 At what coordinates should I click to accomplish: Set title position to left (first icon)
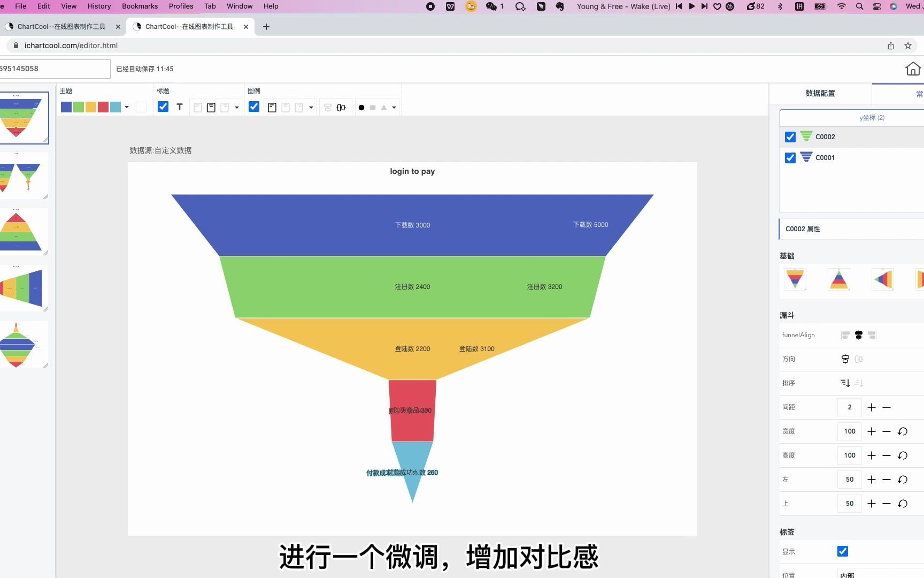point(198,108)
